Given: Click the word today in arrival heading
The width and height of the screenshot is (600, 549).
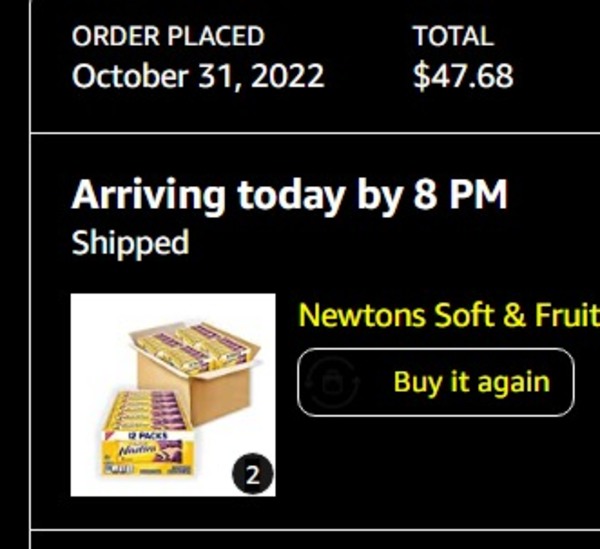Looking at the screenshot, I should click(293, 195).
